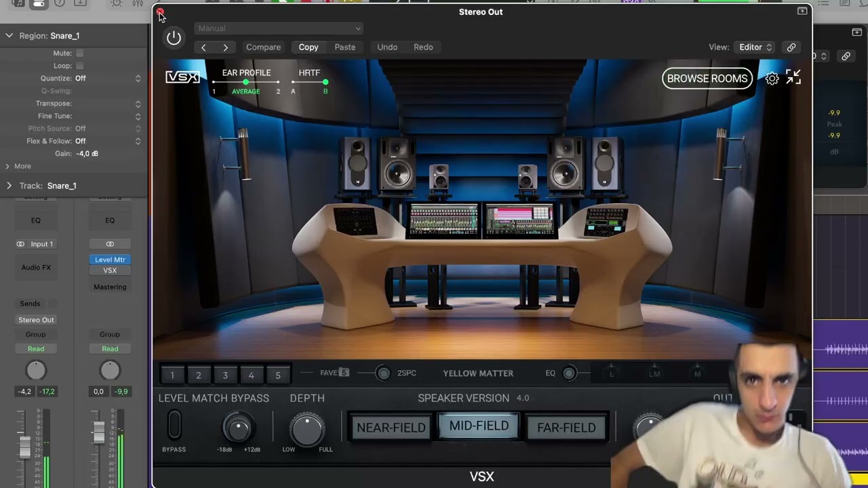Click the Redo button
Image resolution: width=868 pixels, height=488 pixels.
tap(423, 47)
